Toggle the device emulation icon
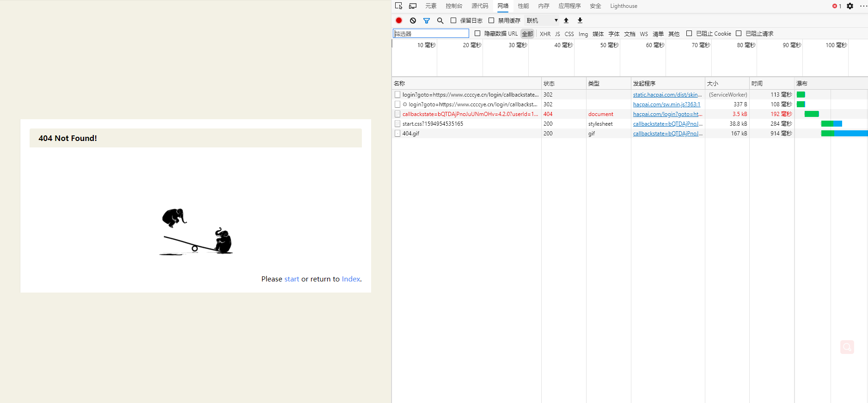The image size is (868, 403). pyautogui.click(x=413, y=6)
